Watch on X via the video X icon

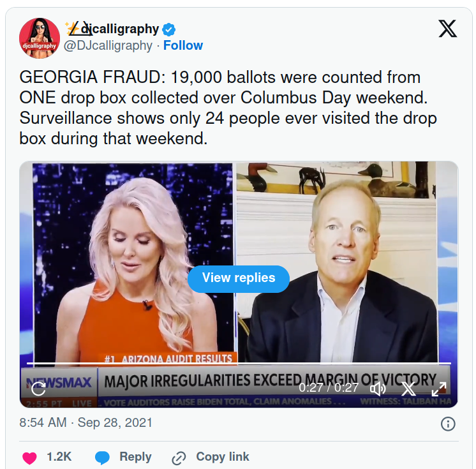tap(408, 389)
